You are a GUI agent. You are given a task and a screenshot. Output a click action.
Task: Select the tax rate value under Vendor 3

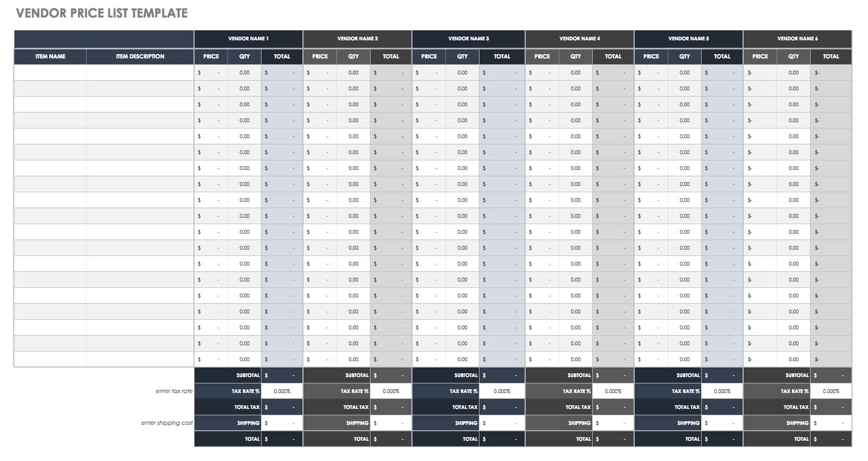coord(502,391)
